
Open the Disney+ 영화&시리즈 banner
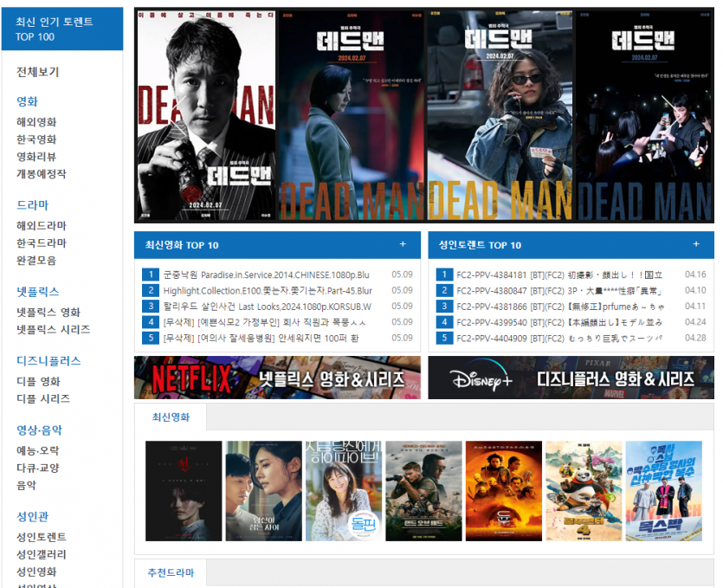(571, 378)
